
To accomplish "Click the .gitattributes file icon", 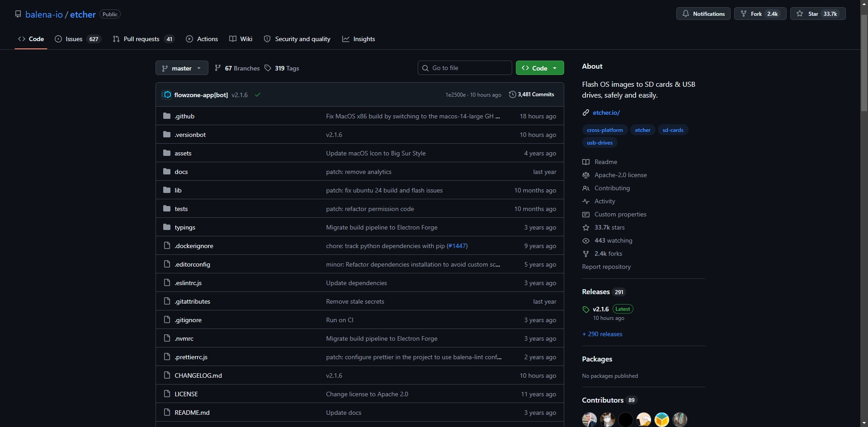I will [167, 301].
